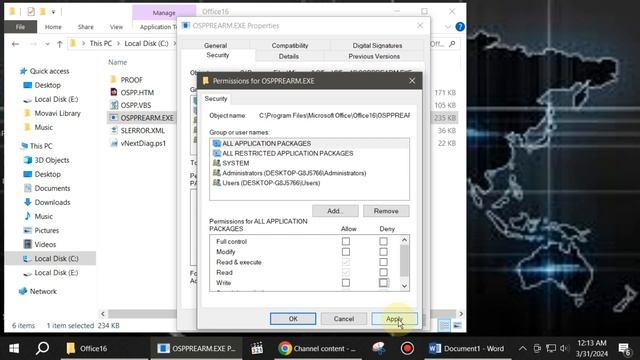Open the Home ribbon tab in Explorer
Image resolution: width=640 pixels, height=360 pixels.
(x=53, y=27)
